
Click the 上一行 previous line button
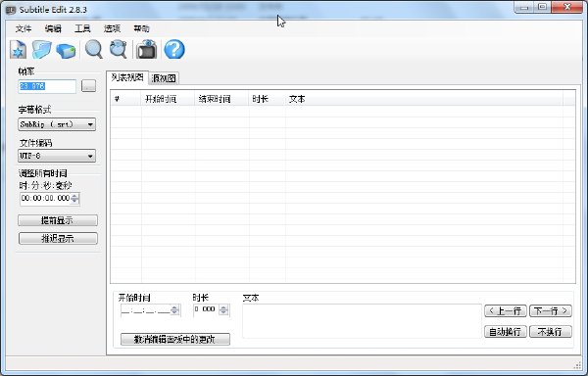[x=506, y=310]
